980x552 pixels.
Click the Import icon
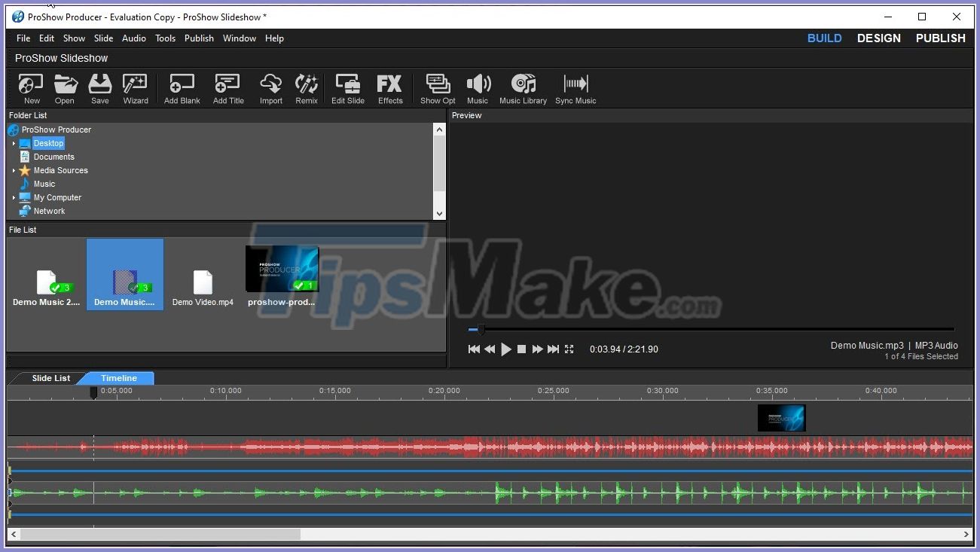(x=270, y=88)
